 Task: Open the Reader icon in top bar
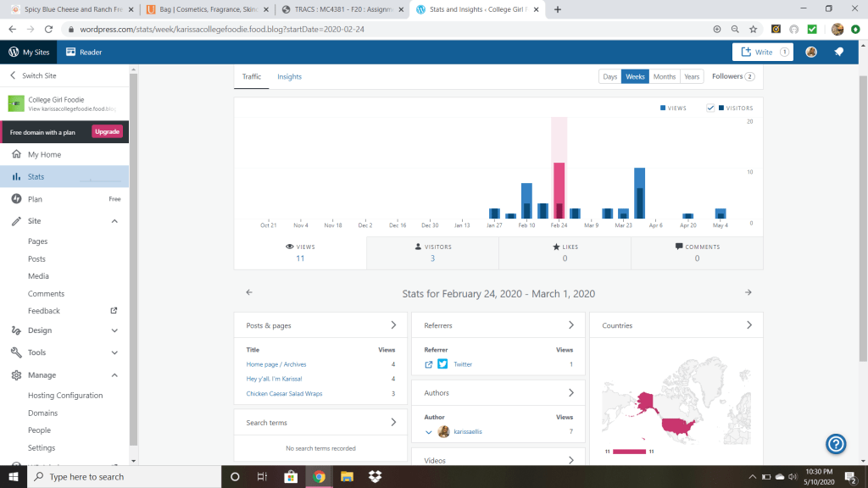(83, 52)
